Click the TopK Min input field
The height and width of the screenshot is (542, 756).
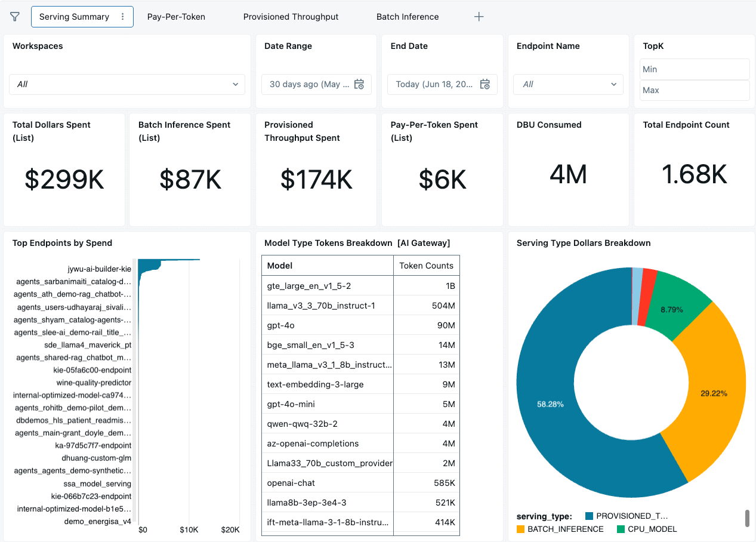(x=695, y=69)
